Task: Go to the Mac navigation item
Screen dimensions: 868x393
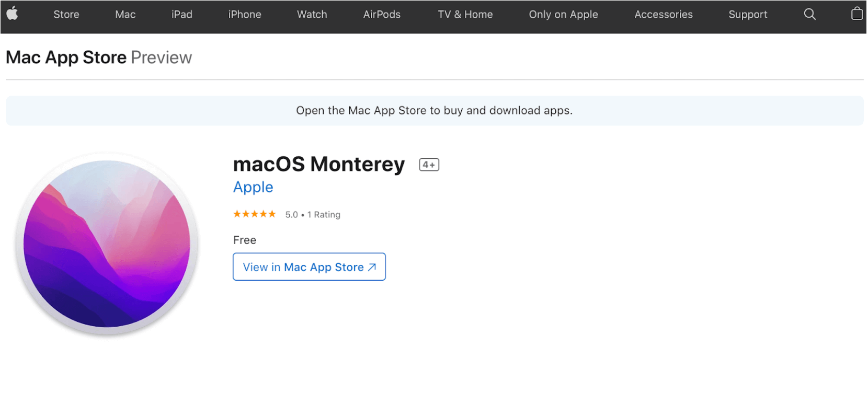Action: (125, 15)
